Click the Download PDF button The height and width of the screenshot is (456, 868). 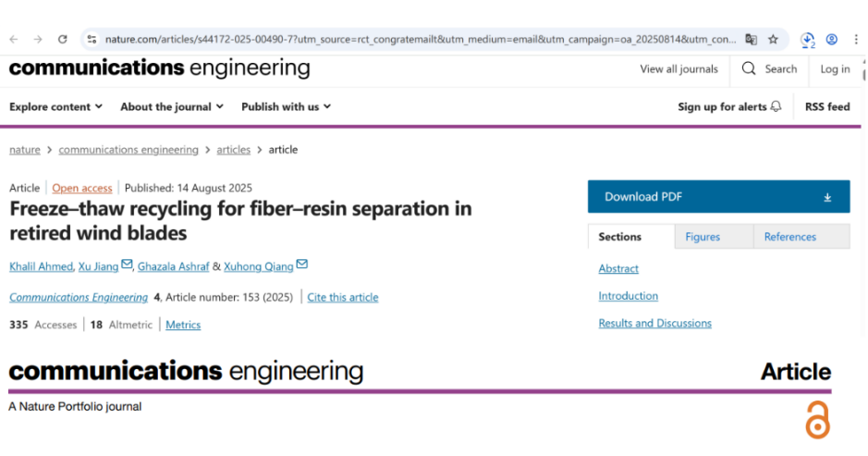(718, 197)
